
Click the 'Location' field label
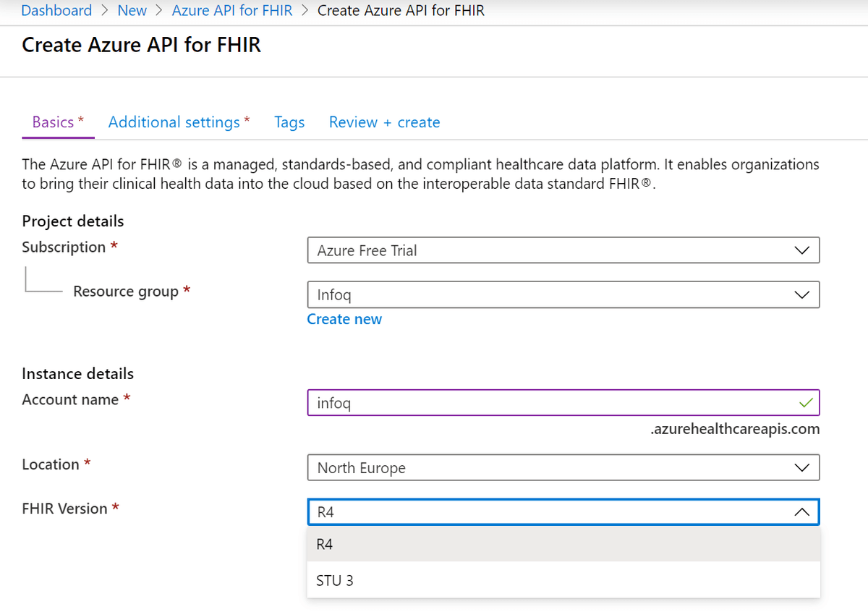pos(51,464)
